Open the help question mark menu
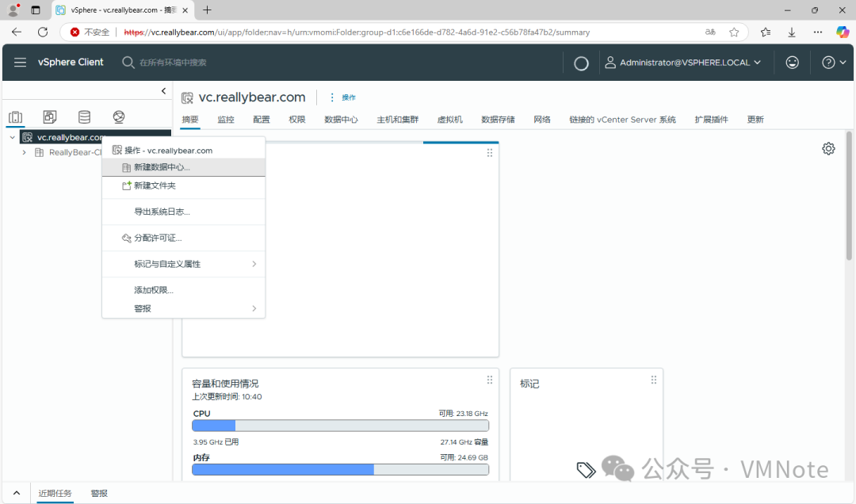The width and height of the screenshot is (856, 504). 834,63
